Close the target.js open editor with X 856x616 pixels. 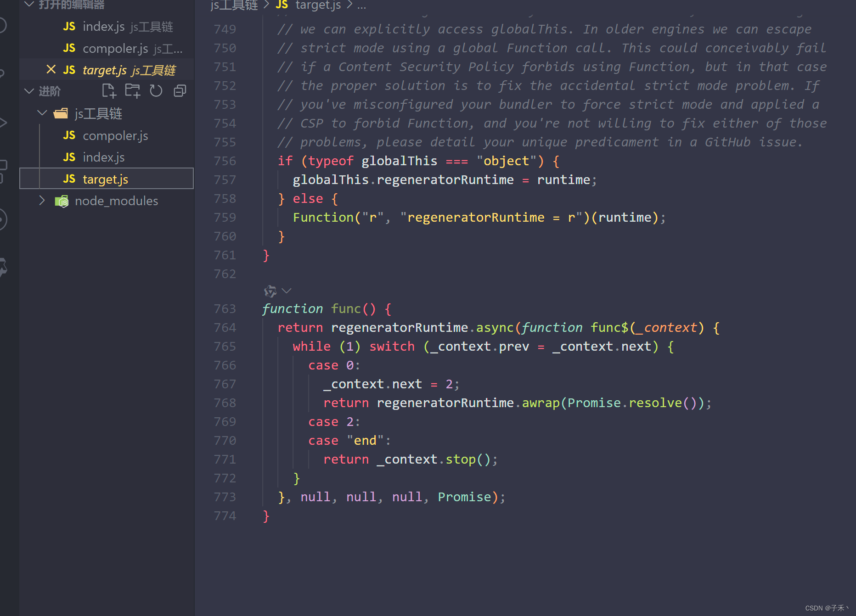click(51, 69)
